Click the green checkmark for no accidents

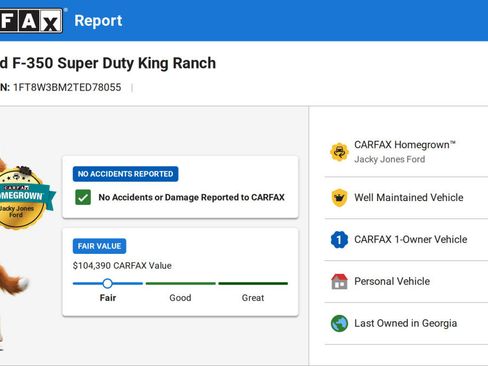(x=83, y=197)
